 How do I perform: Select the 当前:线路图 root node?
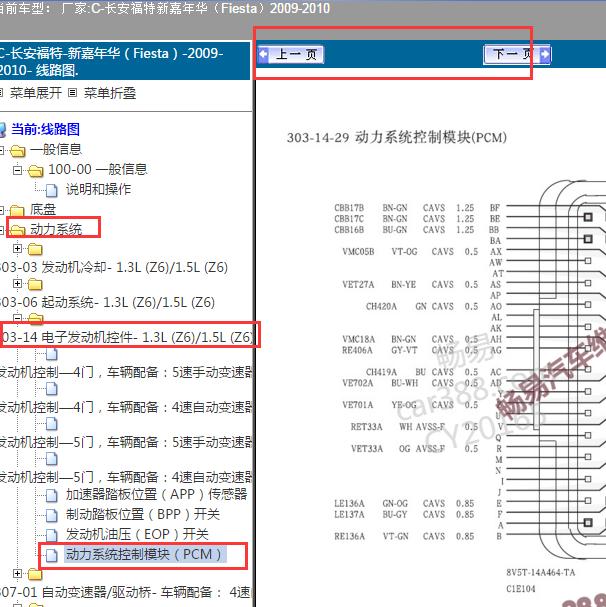pos(45,129)
